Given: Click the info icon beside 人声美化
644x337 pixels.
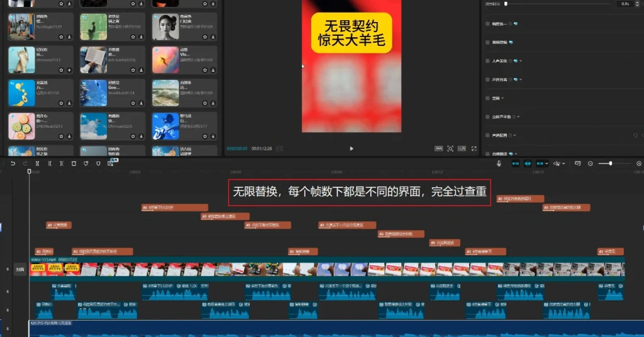Looking at the screenshot, I should click(x=511, y=61).
